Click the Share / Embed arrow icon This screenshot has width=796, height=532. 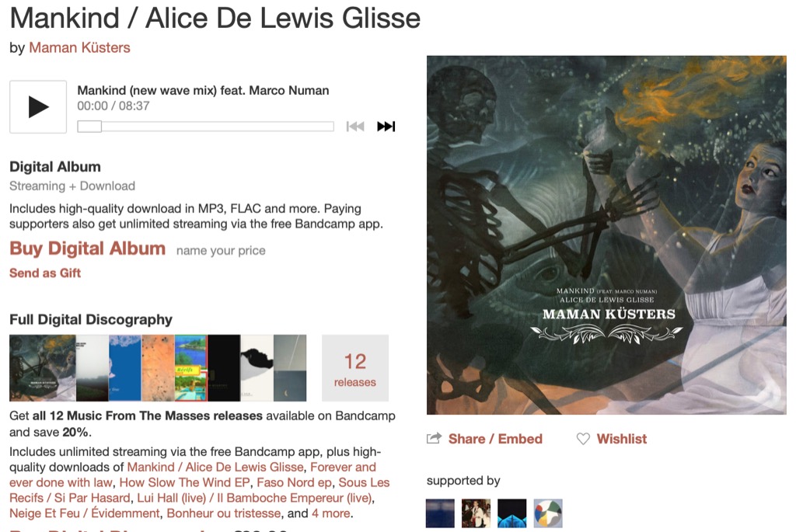[434, 439]
